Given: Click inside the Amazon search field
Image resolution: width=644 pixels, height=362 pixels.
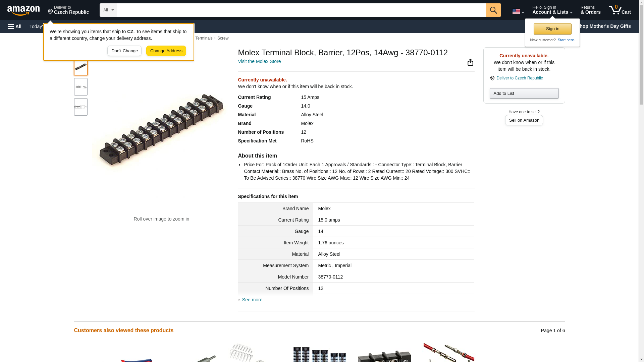Looking at the screenshot, I should 301,10.
